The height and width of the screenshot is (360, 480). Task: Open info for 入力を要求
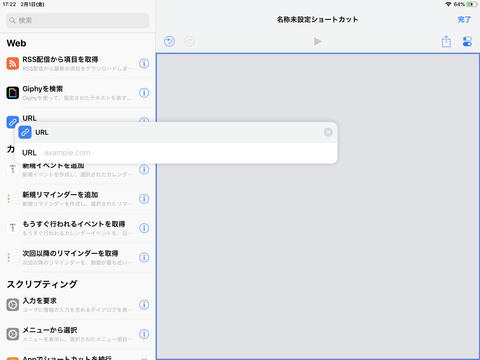click(144, 305)
